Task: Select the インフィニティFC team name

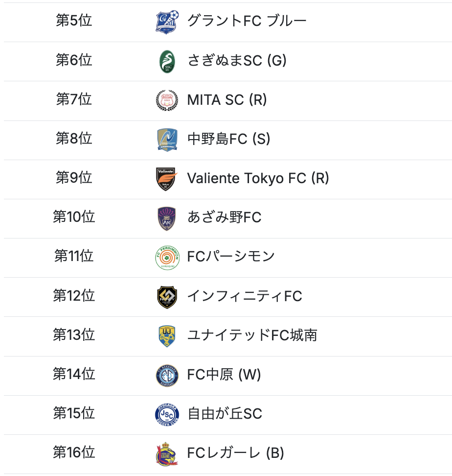Action: tap(245, 296)
